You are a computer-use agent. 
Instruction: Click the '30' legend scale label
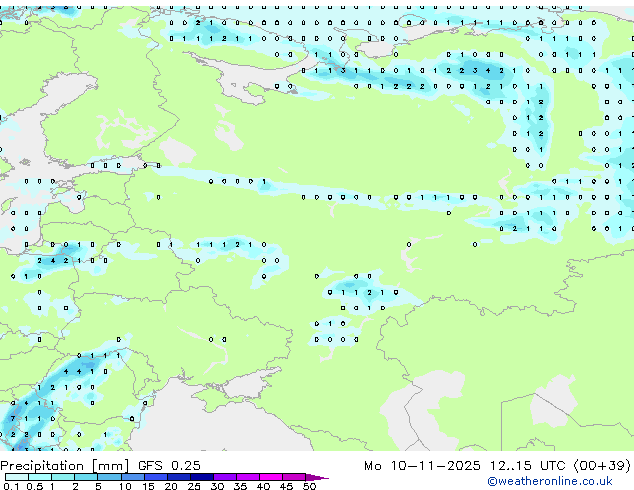point(217,486)
